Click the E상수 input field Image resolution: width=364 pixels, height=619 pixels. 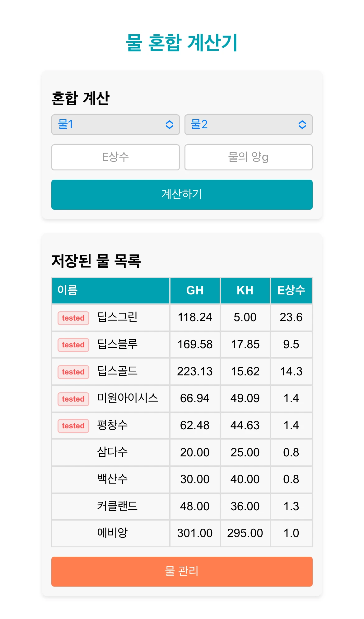point(115,157)
